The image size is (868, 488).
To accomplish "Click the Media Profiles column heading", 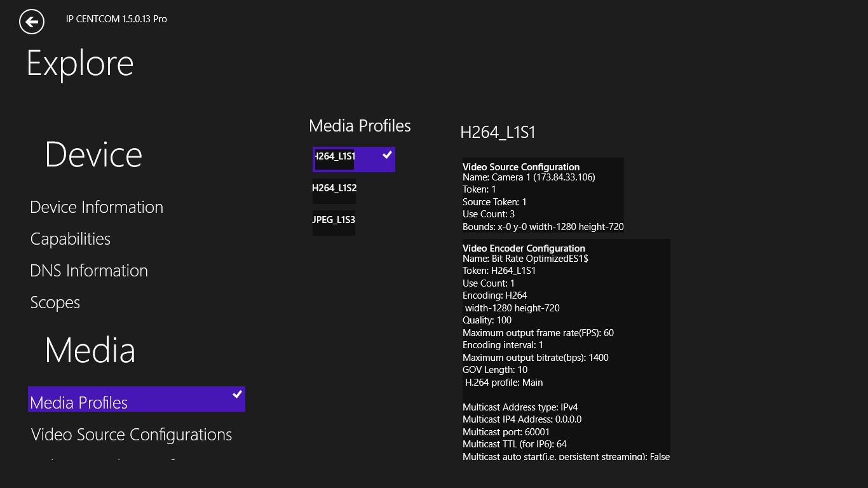I will point(360,126).
